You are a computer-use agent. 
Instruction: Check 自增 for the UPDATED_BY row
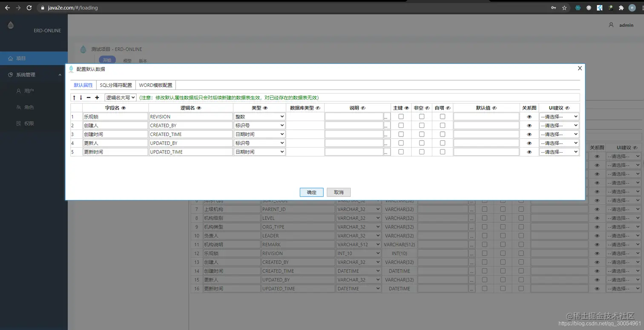point(443,143)
